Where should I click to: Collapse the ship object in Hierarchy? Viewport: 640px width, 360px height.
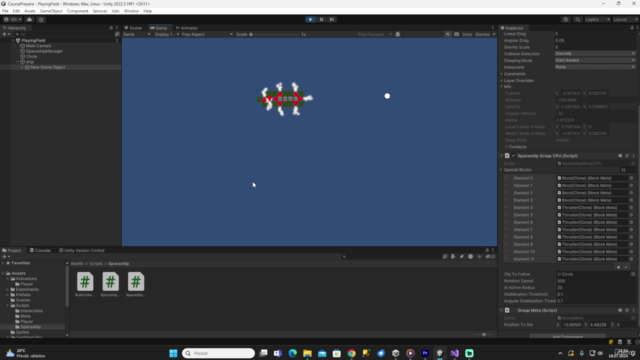[18, 62]
